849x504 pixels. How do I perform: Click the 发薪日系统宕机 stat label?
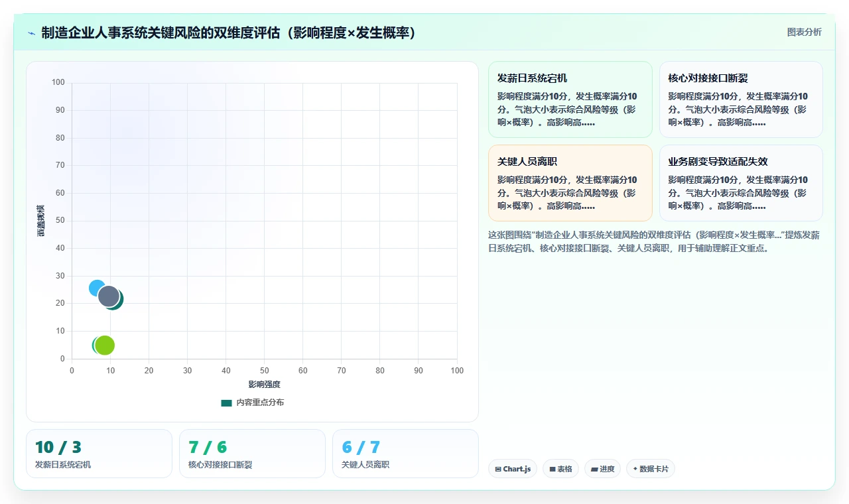[x=63, y=465]
